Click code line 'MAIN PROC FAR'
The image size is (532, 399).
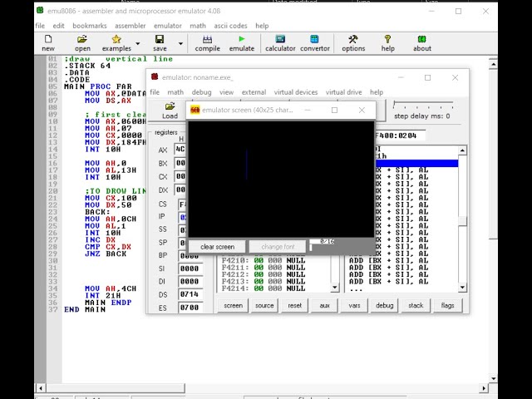coord(98,86)
